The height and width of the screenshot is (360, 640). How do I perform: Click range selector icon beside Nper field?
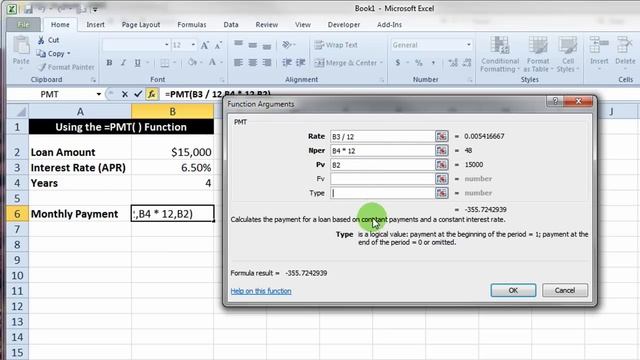442,151
